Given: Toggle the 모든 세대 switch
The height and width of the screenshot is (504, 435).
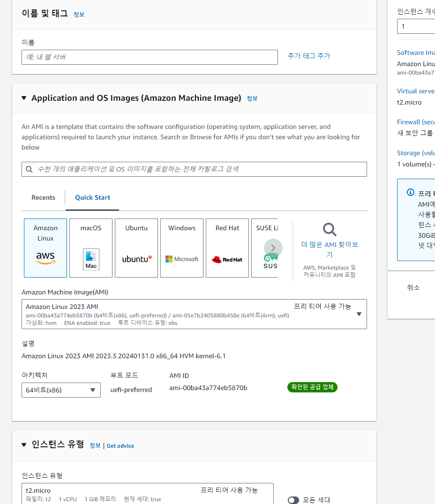Looking at the screenshot, I should click(293, 500).
